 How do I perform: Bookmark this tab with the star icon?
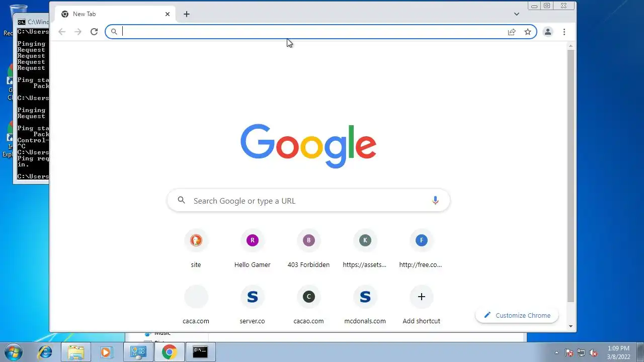pos(528,32)
